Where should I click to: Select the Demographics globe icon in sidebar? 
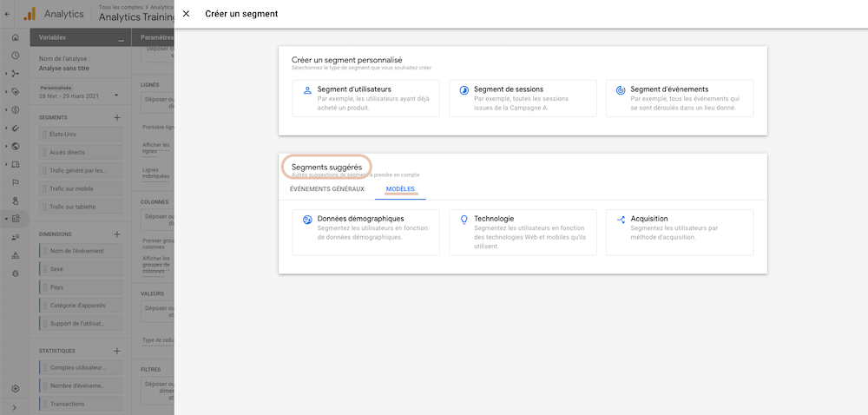(x=16, y=146)
